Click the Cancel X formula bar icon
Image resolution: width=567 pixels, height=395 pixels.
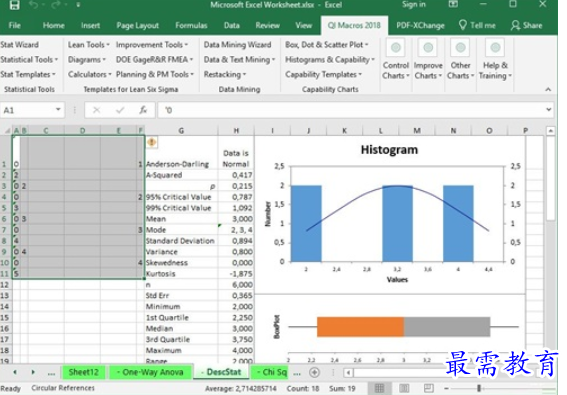97,110
